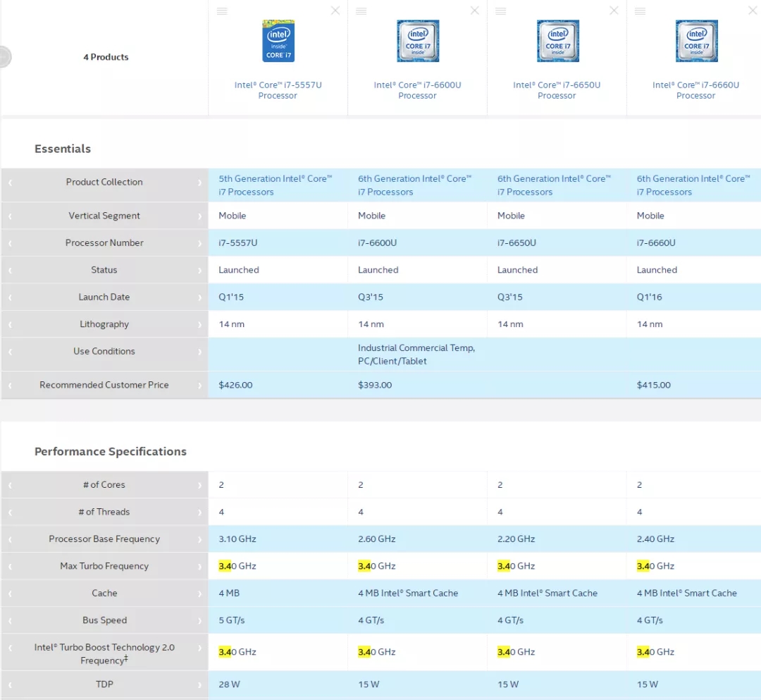The height and width of the screenshot is (700, 761).
Task: Click right arrow on Launch Date row
Action: coord(199,297)
